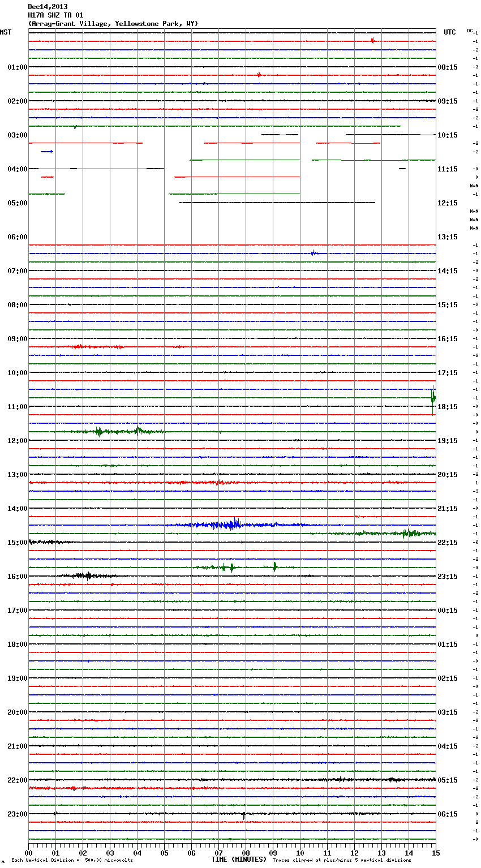Click the Traces clipped footer note
The width and height of the screenshot is (481, 868).
point(342,861)
